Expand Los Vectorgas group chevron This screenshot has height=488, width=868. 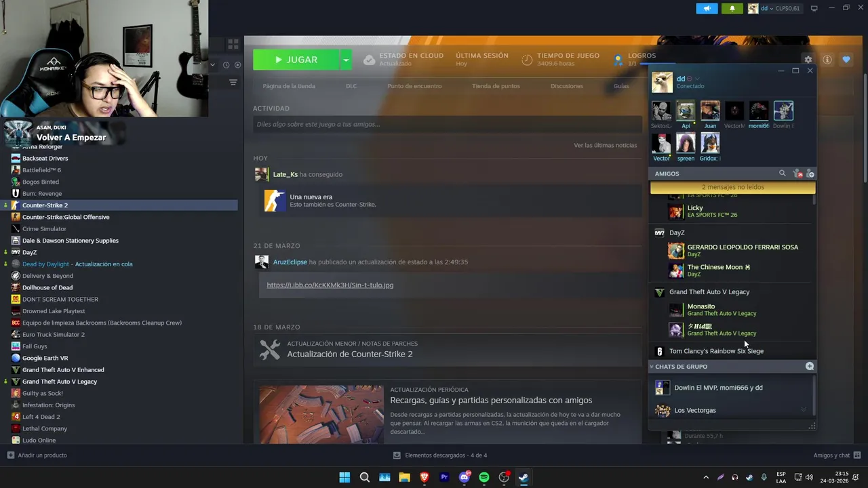pyautogui.click(x=804, y=410)
